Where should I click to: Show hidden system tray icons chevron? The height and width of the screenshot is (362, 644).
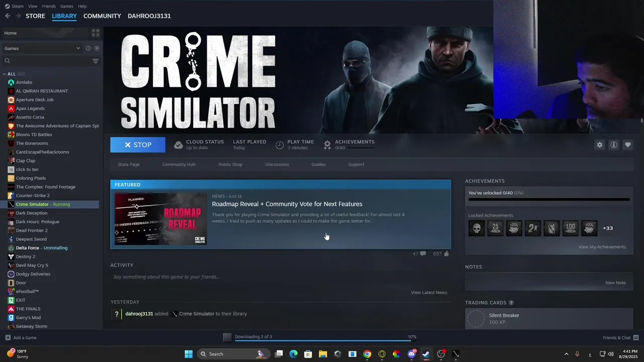pyautogui.click(x=566, y=354)
